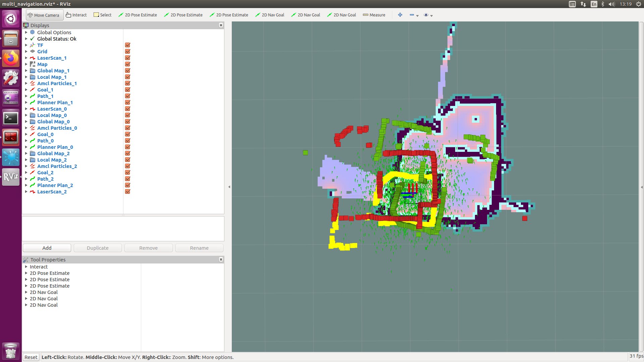Choose the Select rectangle tool
The height and width of the screenshot is (362, 644).
[x=102, y=15]
